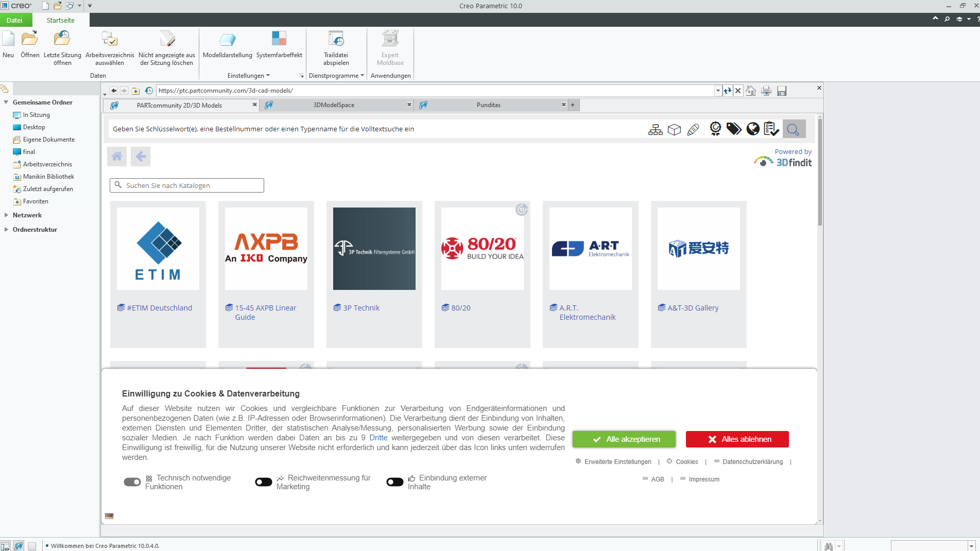Create a new file with Neu
Screen dimensions: 980x551
[8, 44]
